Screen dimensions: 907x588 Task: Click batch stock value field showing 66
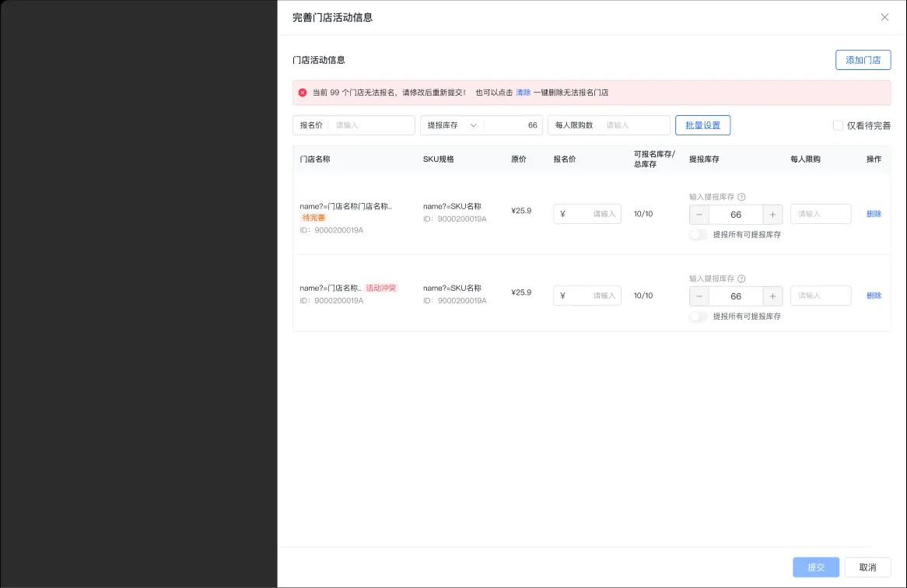(513, 125)
